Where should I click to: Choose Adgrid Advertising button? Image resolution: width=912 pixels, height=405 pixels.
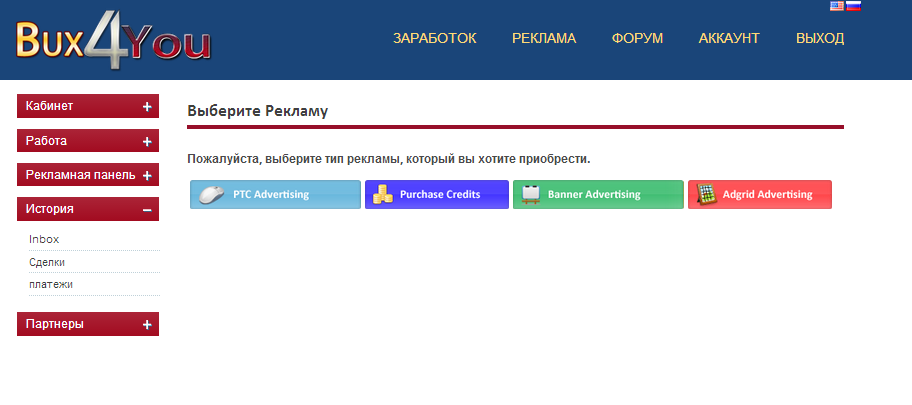coord(760,194)
